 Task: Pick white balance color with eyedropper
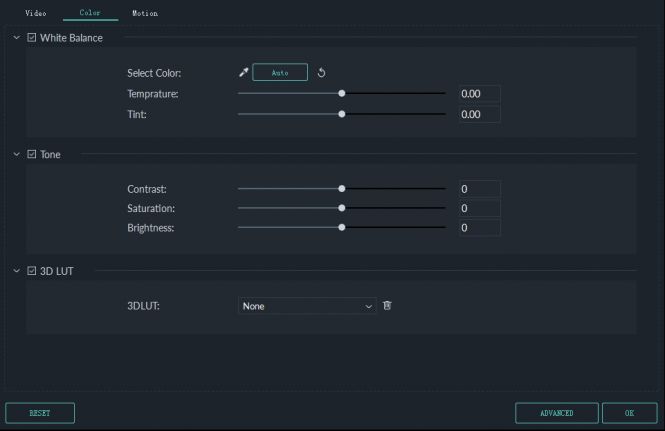tap(243, 73)
